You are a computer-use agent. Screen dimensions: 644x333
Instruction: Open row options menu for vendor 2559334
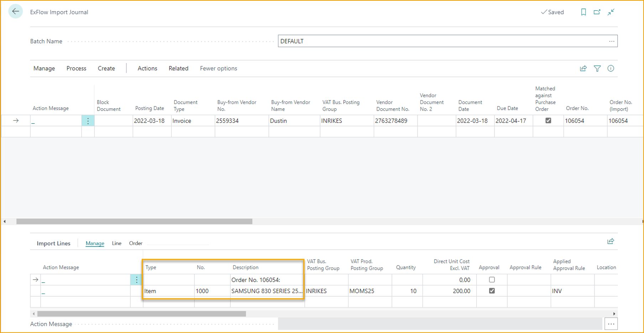pos(88,120)
